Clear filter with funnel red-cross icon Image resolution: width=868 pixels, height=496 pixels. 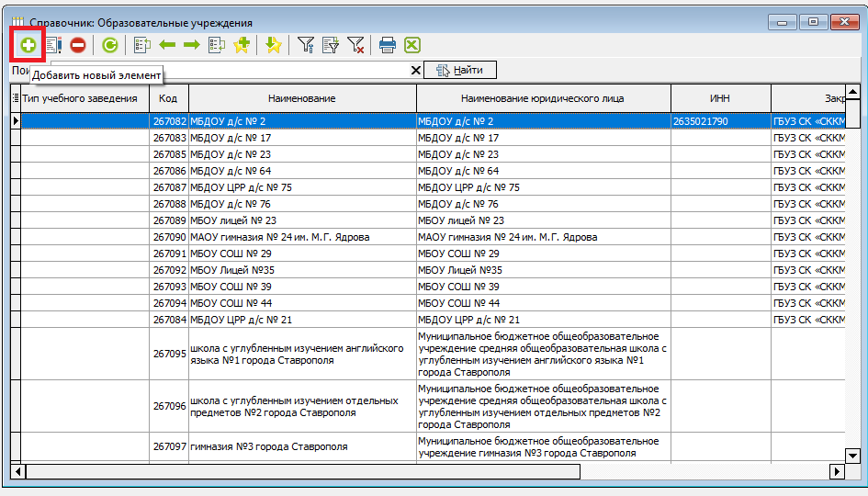tap(355, 45)
